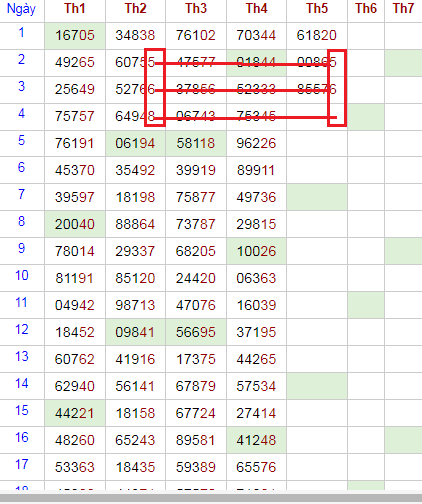Click empty green Th5 cell in row 7
Image resolution: width=422 pixels, height=504 pixels.
tap(317, 197)
